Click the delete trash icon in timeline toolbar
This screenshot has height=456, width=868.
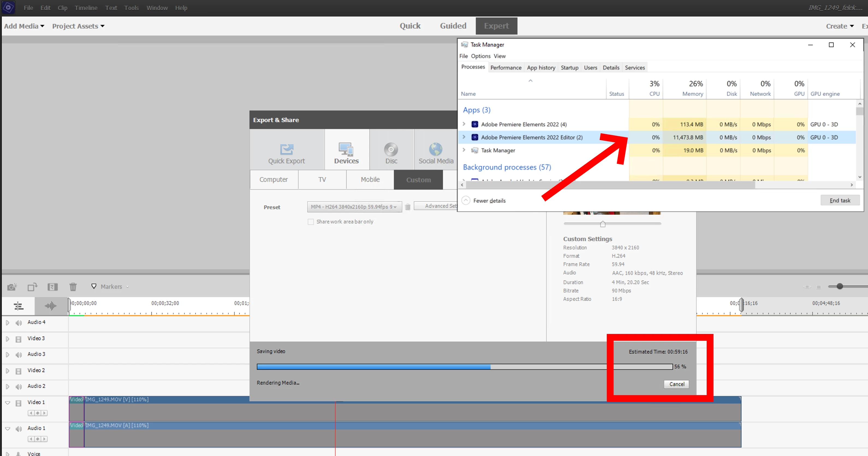73,287
